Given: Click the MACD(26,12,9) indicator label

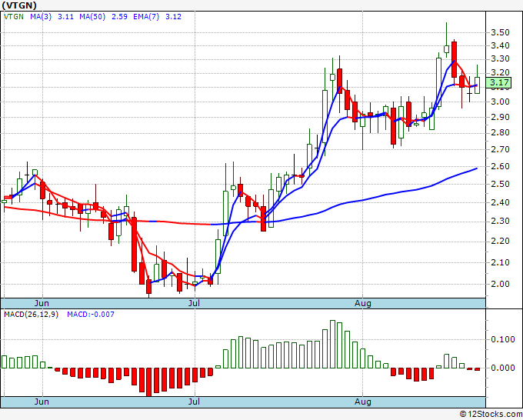Looking at the screenshot, I should (31, 315).
